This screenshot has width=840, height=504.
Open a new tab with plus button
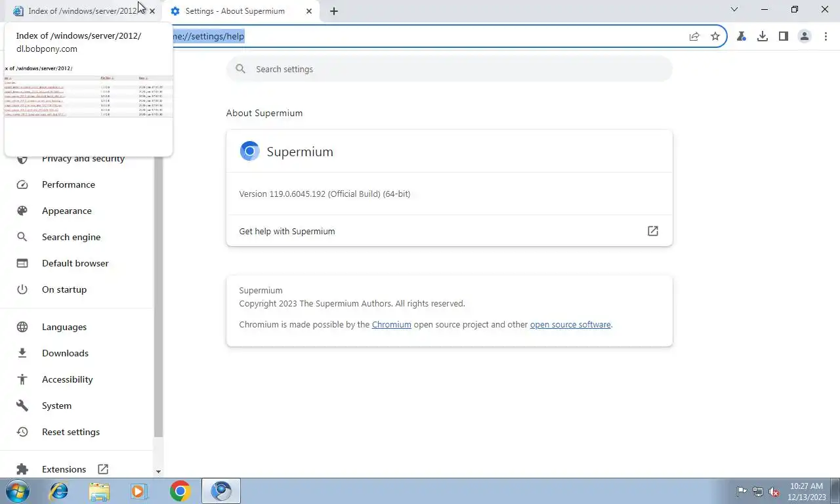334,11
